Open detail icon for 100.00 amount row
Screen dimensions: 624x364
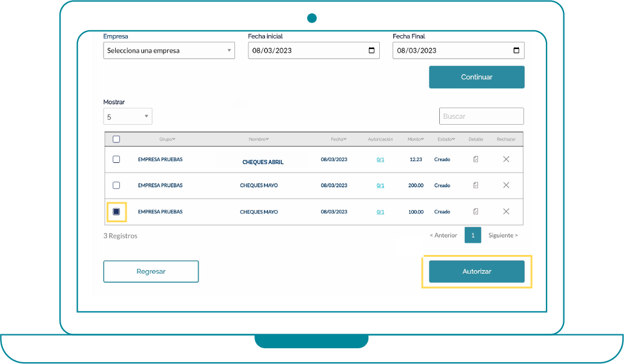click(476, 211)
